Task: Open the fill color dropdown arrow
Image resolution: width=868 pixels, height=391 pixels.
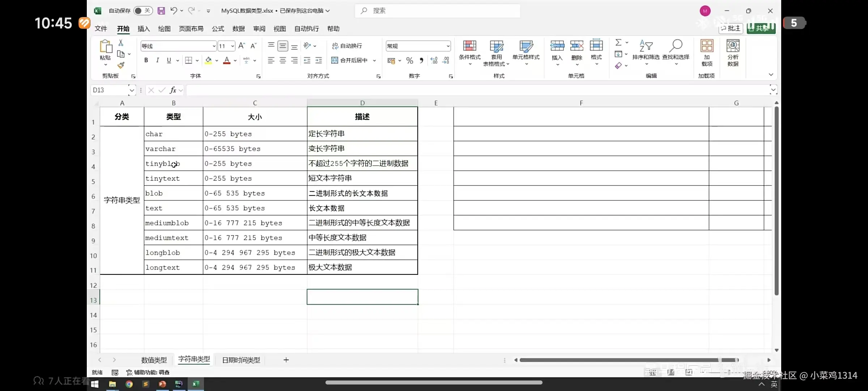Action: [216, 60]
